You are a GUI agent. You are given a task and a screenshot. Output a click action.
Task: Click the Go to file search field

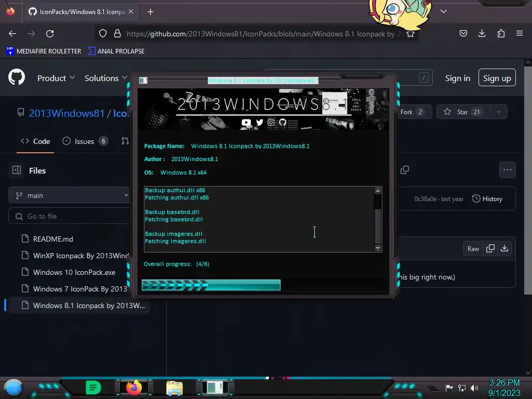coord(70,216)
